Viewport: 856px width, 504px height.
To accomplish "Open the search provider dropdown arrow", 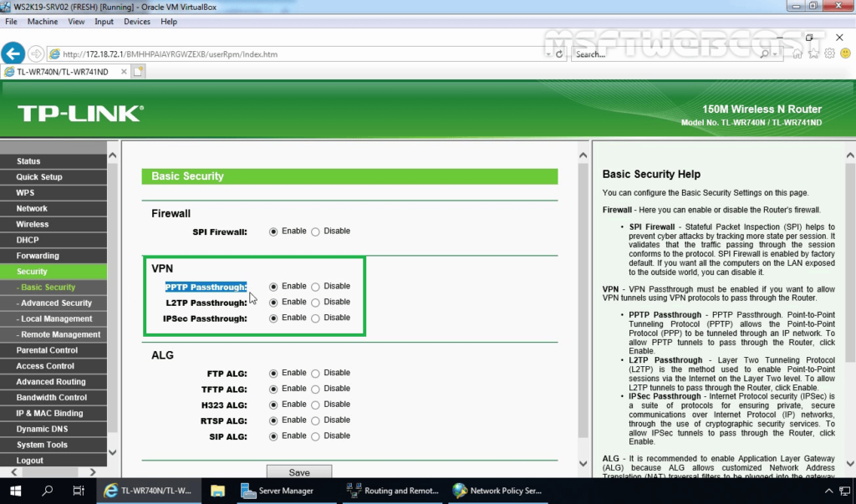I will pyautogui.click(x=775, y=54).
